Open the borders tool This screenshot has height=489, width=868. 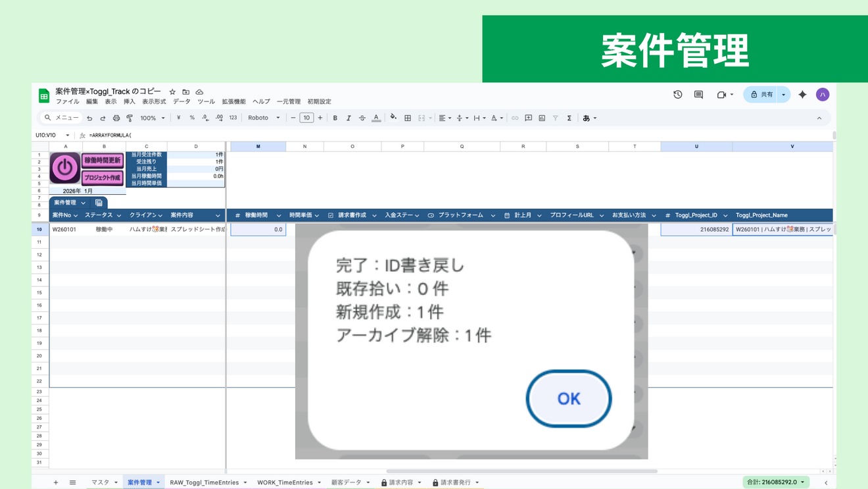tap(408, 118)
